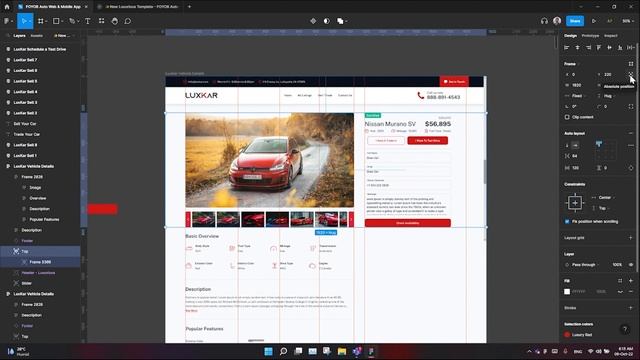Click the Align right icon

point(588,48)
